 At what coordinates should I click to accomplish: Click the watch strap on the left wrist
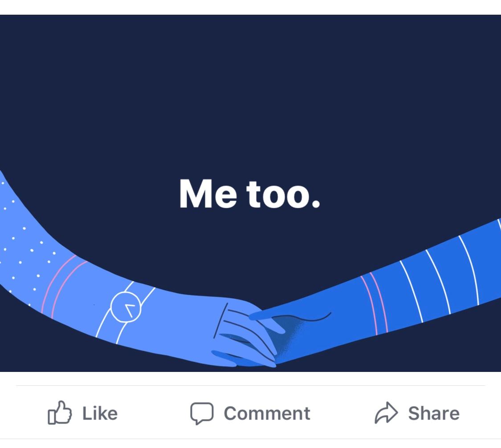[x=109, y=326]
